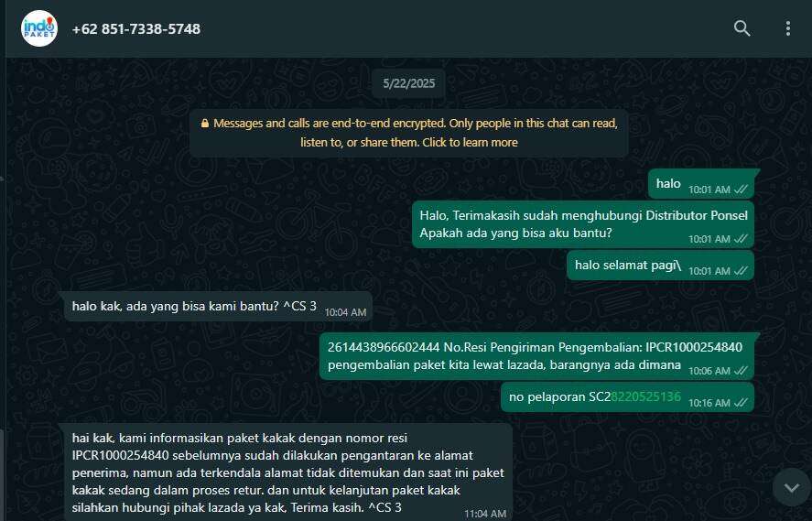Image resolution: width=812 pixels, height=521 pixels.
Task: Select the "halo kak, ada yang bisa" message
Action: point(218,307)
